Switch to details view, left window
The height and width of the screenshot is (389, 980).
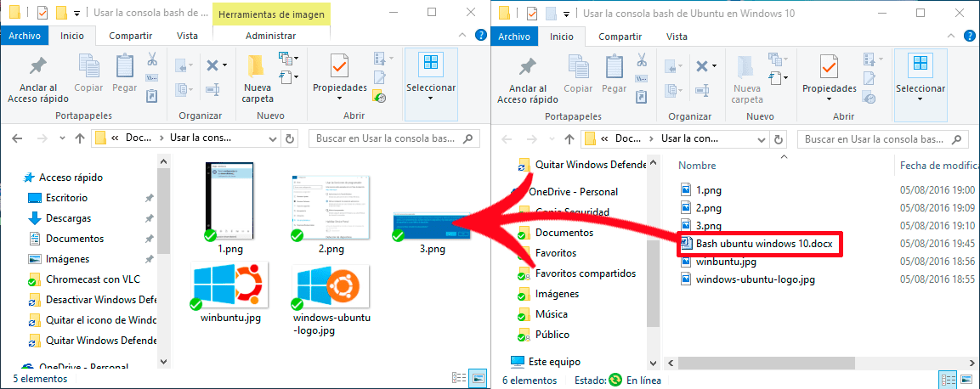click(459, 378)
